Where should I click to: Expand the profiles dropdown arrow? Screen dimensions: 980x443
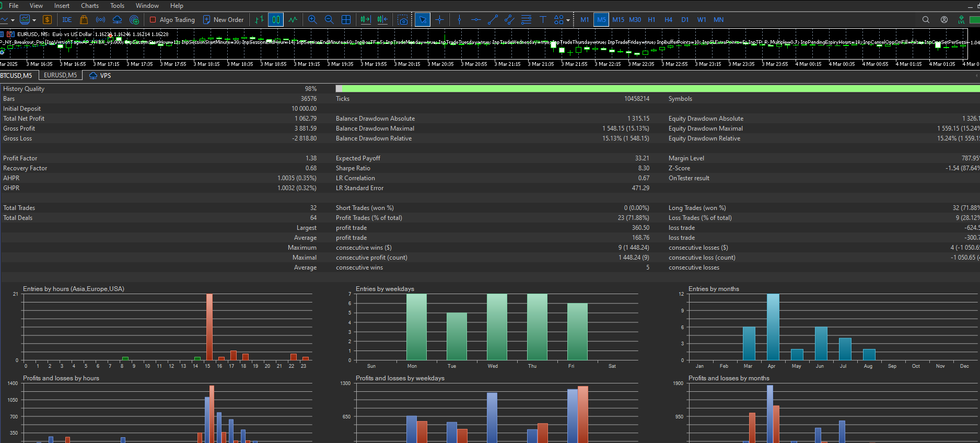click(34, 20)
